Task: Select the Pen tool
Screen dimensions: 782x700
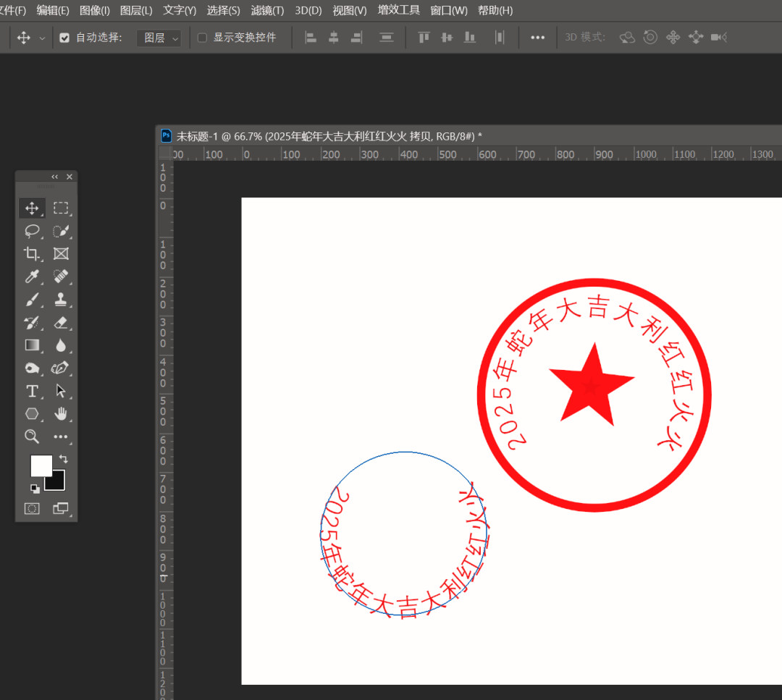Action: [x=61, y=368]
